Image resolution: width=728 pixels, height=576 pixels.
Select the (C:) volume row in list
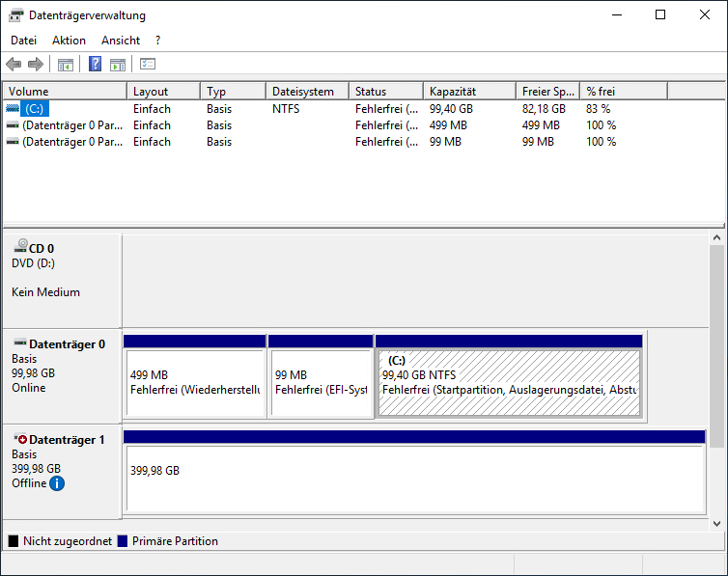[35, 109]
